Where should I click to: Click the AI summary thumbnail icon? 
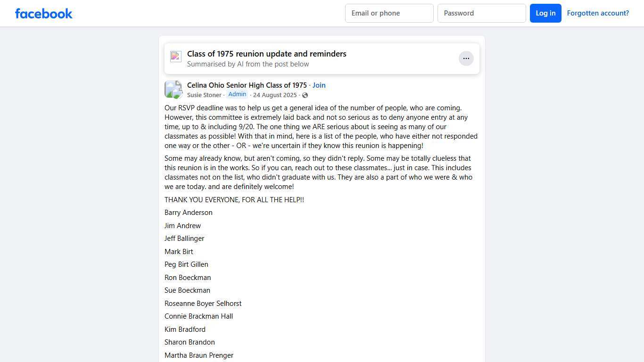176,57
